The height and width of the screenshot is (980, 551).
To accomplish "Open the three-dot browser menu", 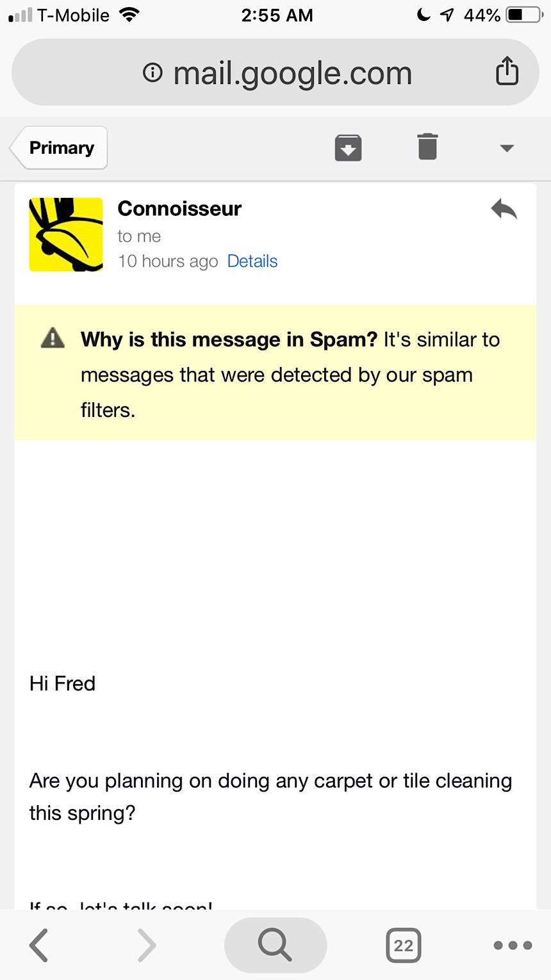I will [x=513, y=945].
